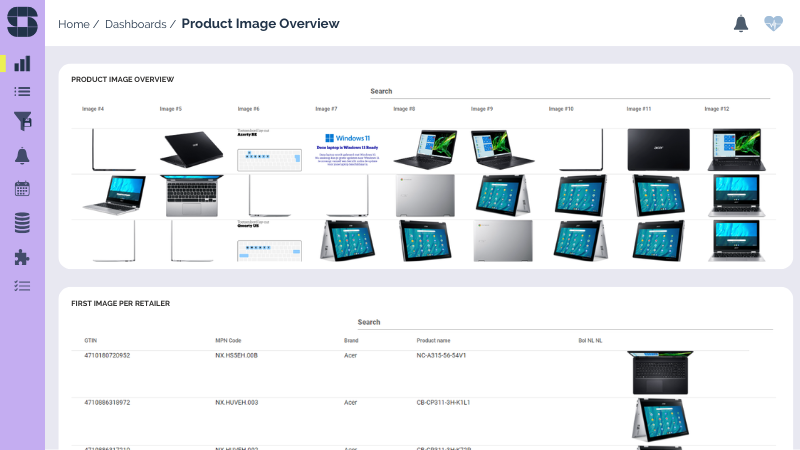Select the funnel filter icon in sidebar
Image resolution: width=800 pixels, height=450 pixels.
pos(22,121)
